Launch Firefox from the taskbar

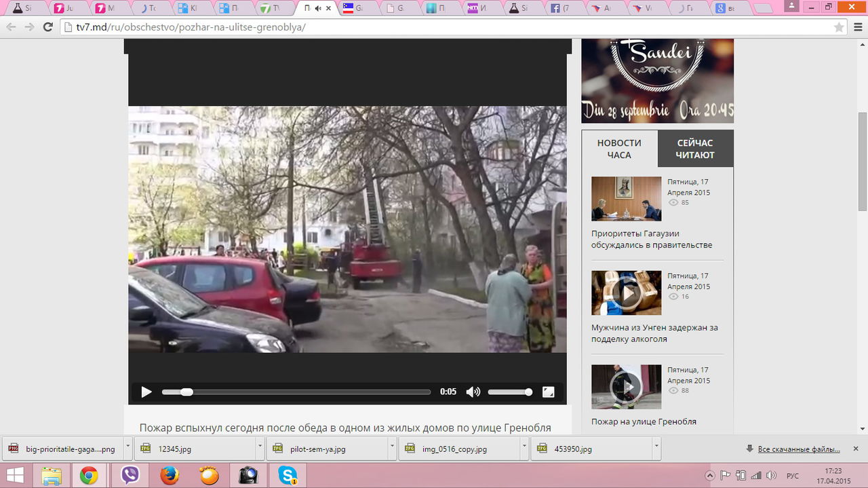pyautogui.click(x=170, y=476)
